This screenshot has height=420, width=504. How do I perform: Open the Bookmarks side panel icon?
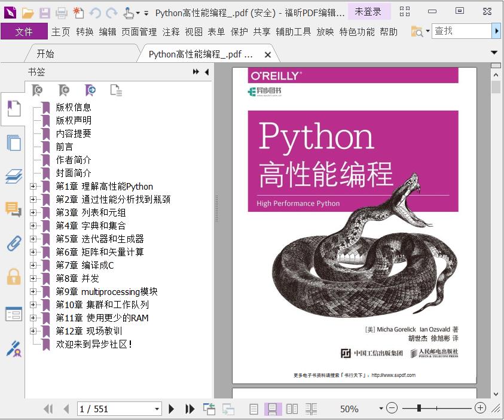click(14, 108)
